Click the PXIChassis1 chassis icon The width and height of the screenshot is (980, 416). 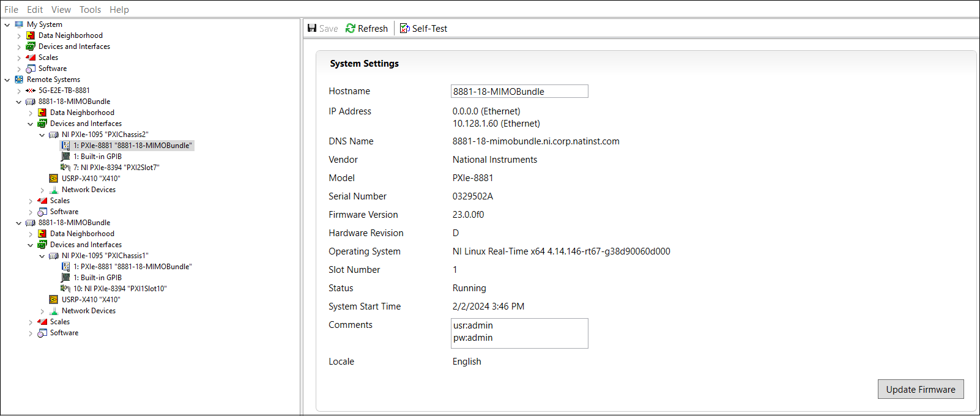54,256
